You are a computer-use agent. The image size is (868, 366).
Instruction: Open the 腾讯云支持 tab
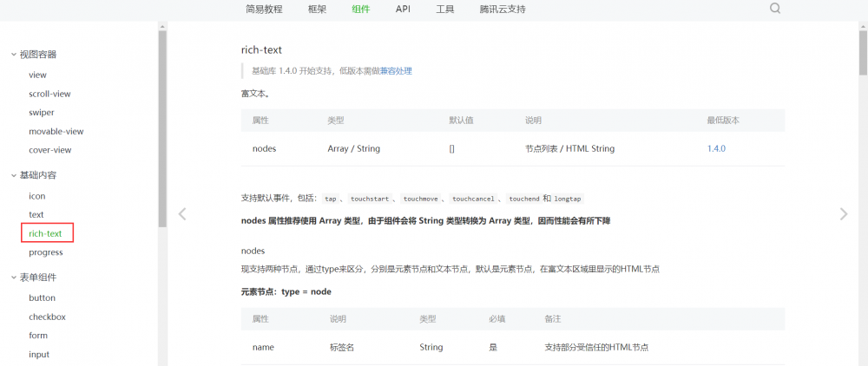[x=503, y=9]
